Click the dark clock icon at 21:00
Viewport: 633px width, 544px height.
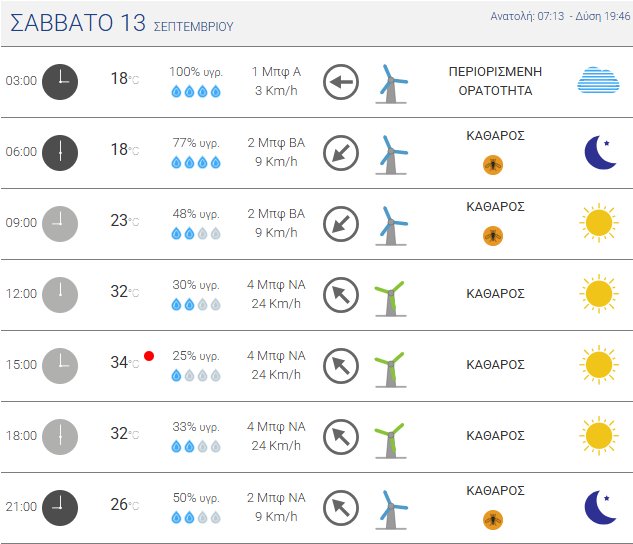(60, 508)
